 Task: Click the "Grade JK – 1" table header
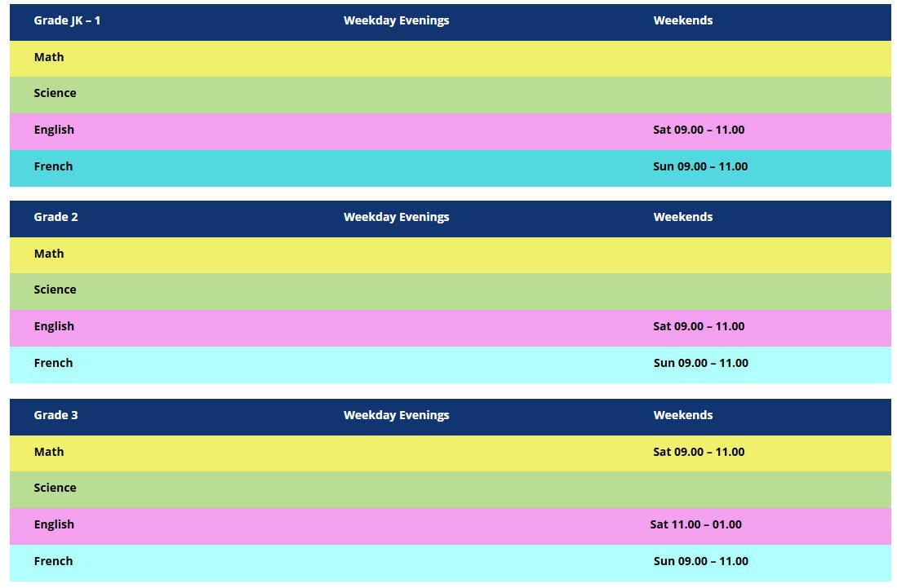[x=67, y=20]
